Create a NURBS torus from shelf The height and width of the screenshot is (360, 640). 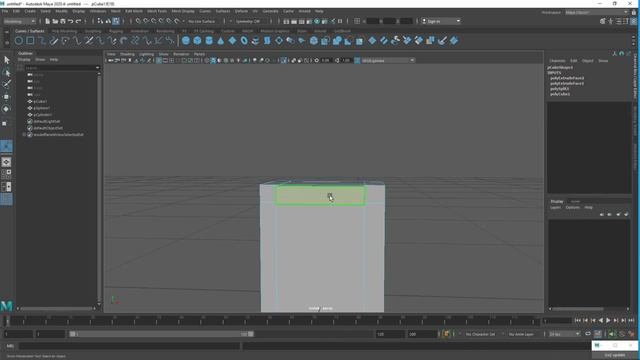point(244,40)
